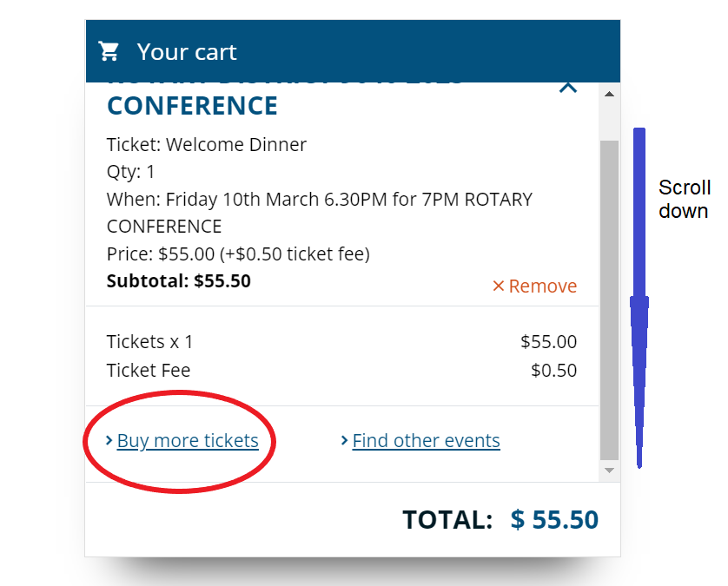Click the CONFERENCE event heading
Viewport: 728px width, 586px height.
(x=192, y=106)
